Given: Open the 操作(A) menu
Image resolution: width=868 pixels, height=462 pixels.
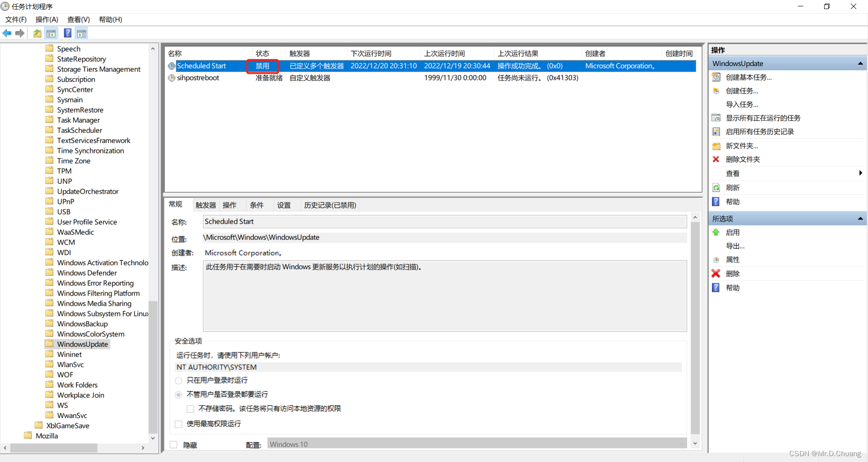Looking at the screenshot, I should coord(47,19).
